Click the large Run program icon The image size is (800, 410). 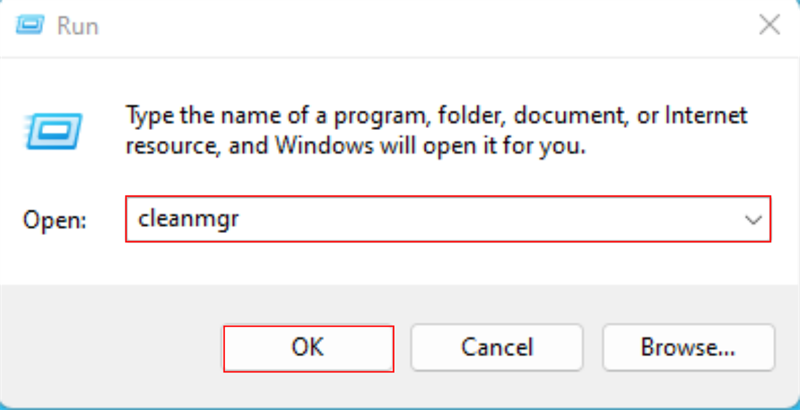click(x=46, y=130)
